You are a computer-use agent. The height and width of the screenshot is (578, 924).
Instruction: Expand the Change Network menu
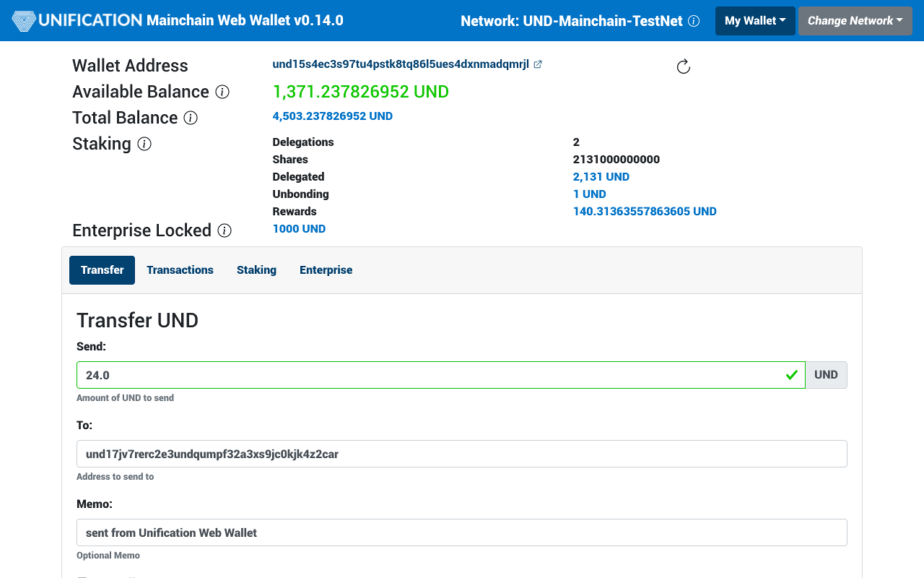(x=855, y=21)
